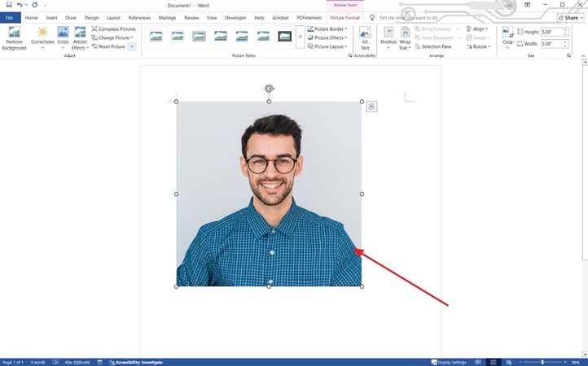Expand the Picture Styles gallery More button
The width and height of the screenshot is (588, 366).
click(x=300, y=37)
